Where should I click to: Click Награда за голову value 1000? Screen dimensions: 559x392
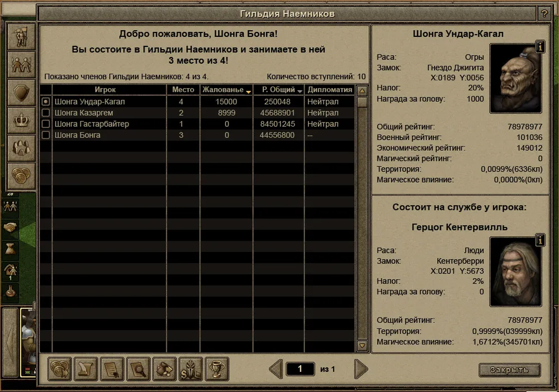pyautogui.click(x=475, y=99)
